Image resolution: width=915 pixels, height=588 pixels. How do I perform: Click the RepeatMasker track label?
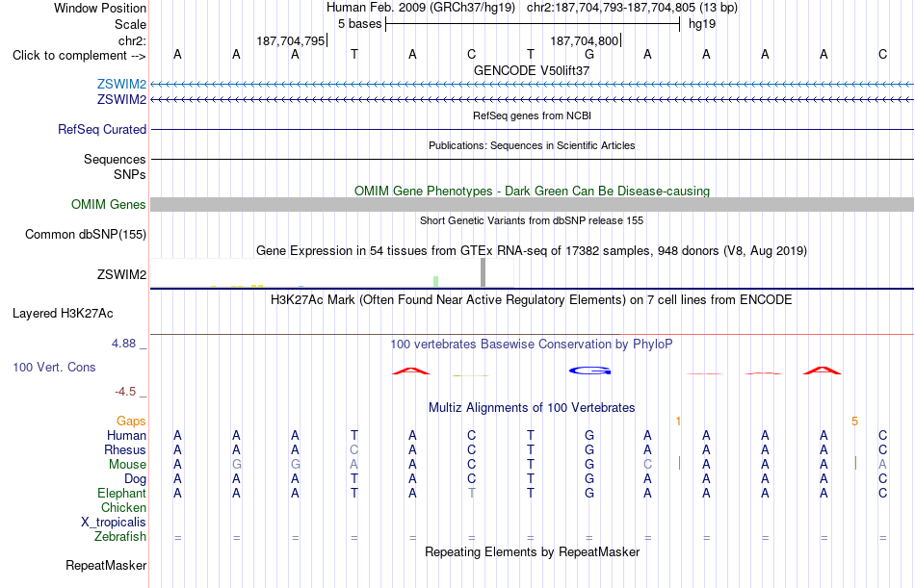point(106,565)
